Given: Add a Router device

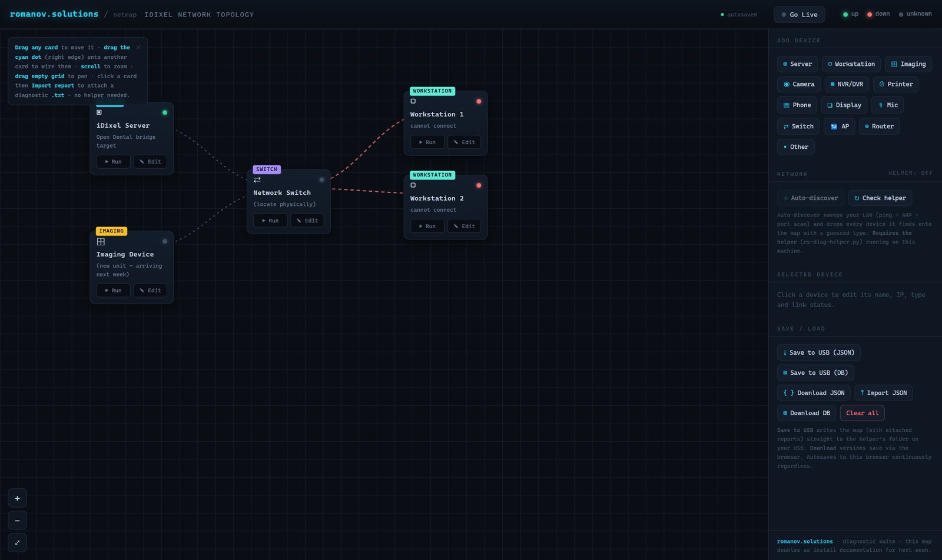Looking at the screenshot, I should tap(879, 126).
